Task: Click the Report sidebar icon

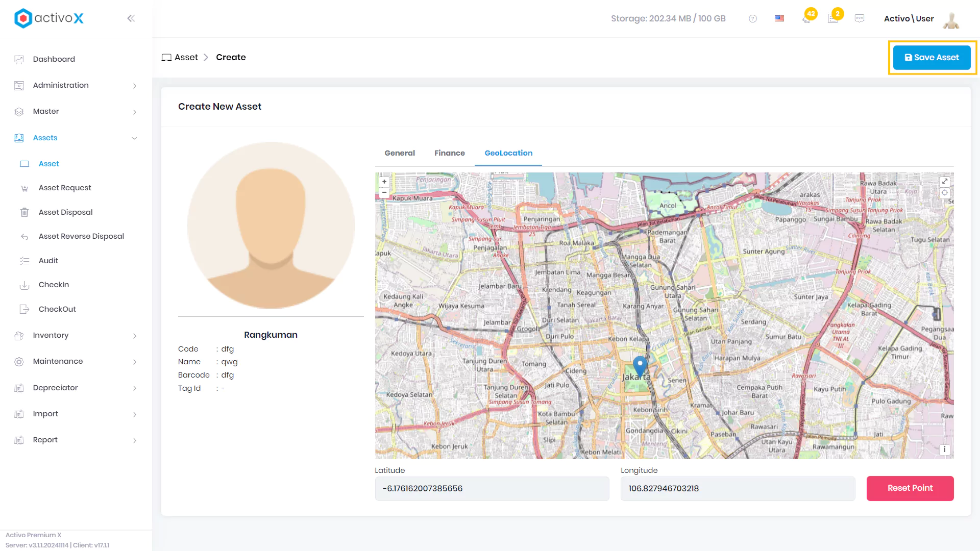Action: coord(19,440)
